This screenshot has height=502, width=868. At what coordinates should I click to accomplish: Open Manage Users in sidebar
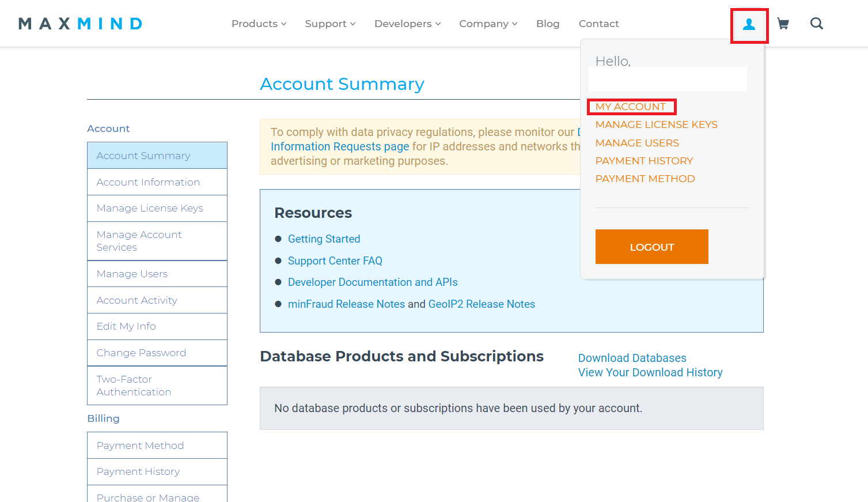157,274
